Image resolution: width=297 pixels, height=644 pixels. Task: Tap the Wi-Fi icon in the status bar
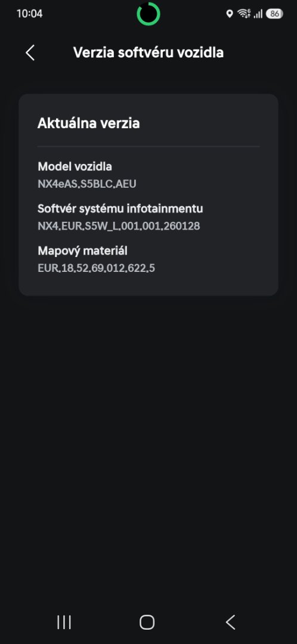coord(244,14)
